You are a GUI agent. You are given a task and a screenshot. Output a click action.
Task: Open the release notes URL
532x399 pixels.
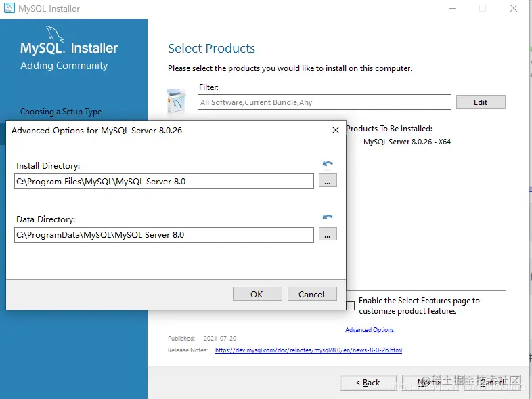pyautogui.click(x=309, y=350)
